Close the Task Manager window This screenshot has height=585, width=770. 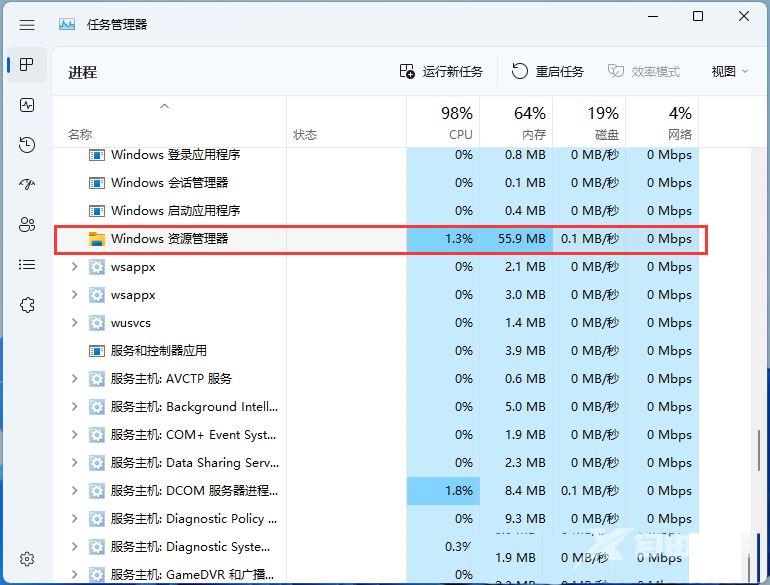coord(743,16)
